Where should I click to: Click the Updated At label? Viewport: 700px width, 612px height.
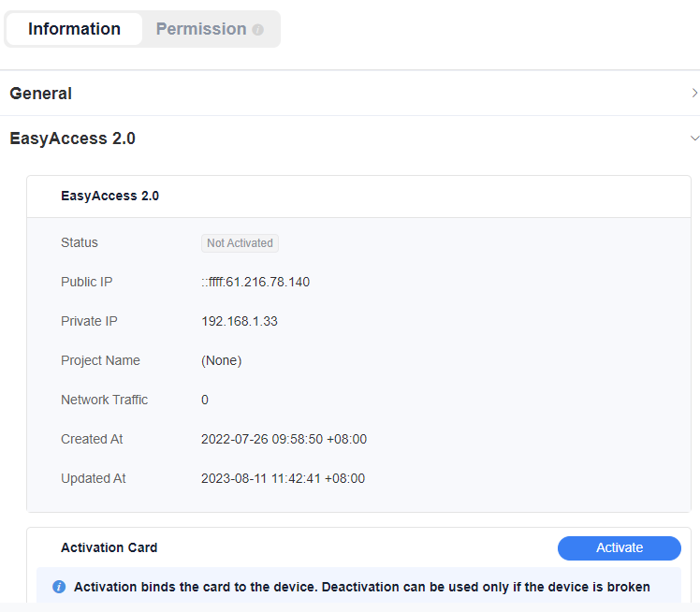pos(94,478)
